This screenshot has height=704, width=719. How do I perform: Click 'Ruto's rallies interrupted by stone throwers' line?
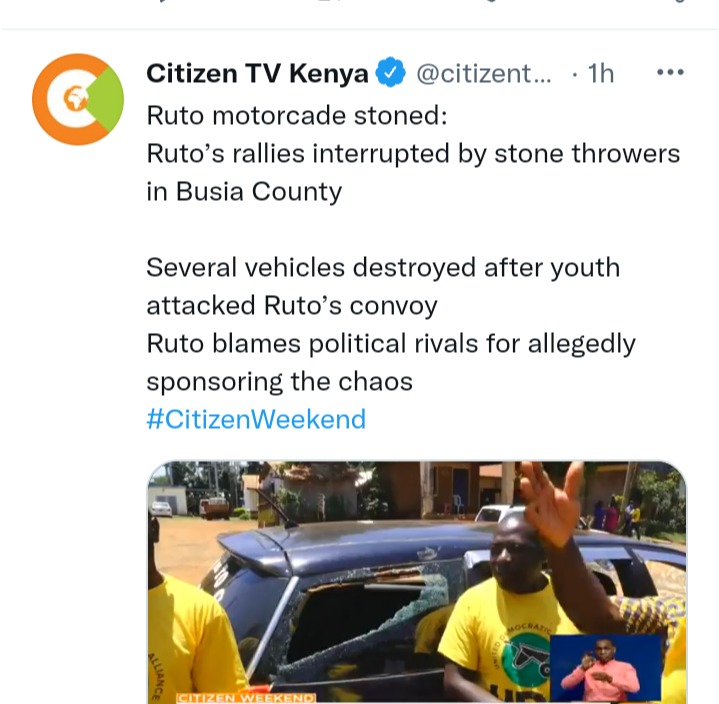tap(413, 153)
